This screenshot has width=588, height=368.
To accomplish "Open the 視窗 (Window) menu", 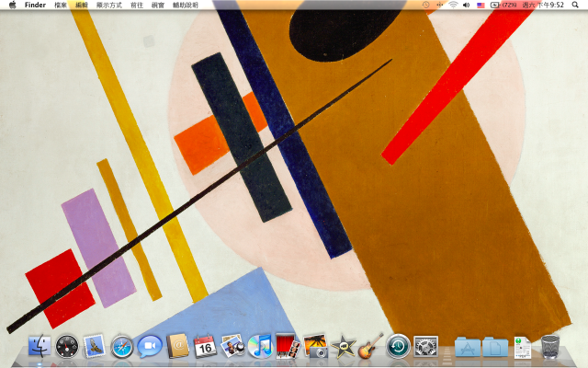I will pyautogui.click(x=158, y=5).
